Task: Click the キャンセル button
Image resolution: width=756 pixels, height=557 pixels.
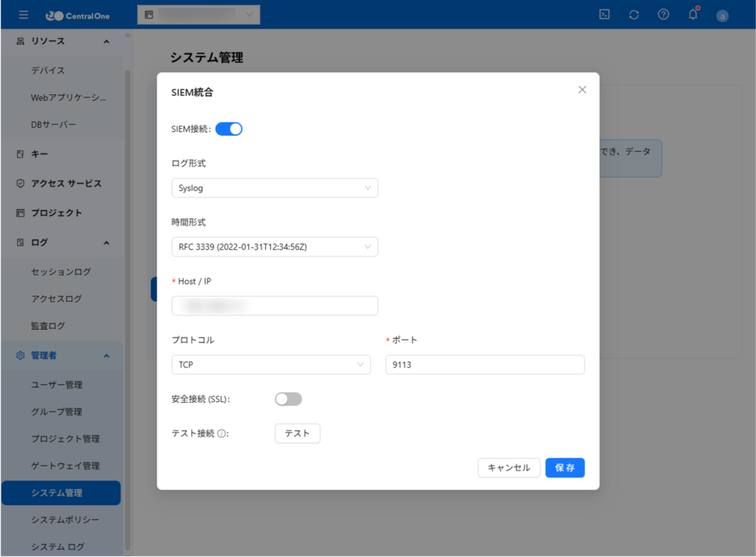Action: pos(509,468)
